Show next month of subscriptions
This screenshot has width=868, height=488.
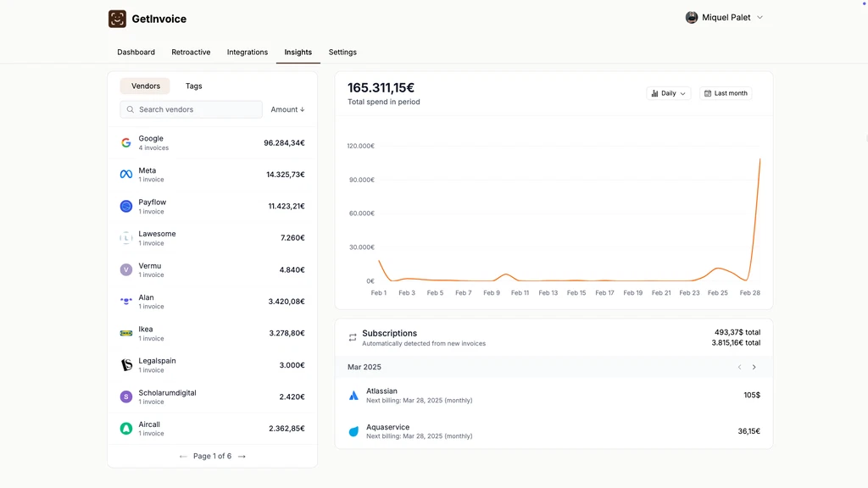[754, 367]
